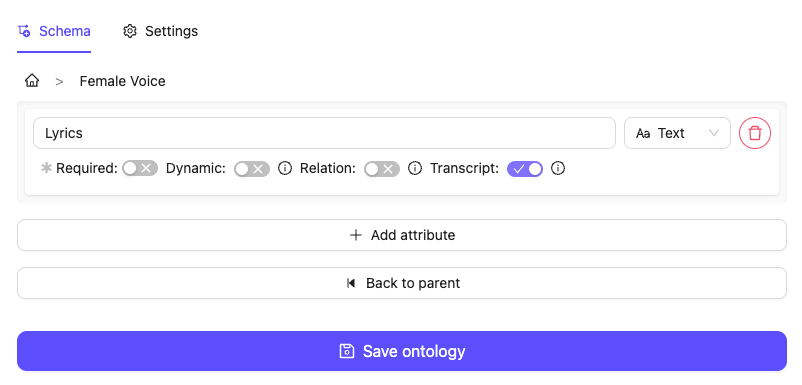The image size is (802, 385).
Task: Click the chevron arrow in type dropdown
Action: point(714,133)
